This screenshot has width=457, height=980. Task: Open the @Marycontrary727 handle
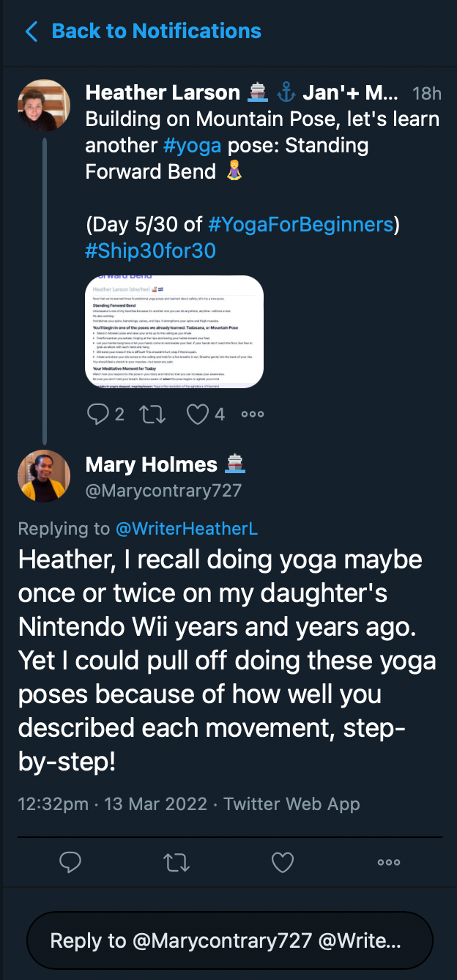pos(163,491)
